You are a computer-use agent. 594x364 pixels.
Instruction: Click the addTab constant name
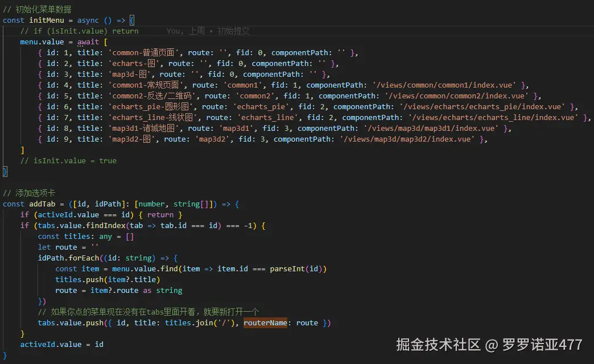(x=42, y=204)
